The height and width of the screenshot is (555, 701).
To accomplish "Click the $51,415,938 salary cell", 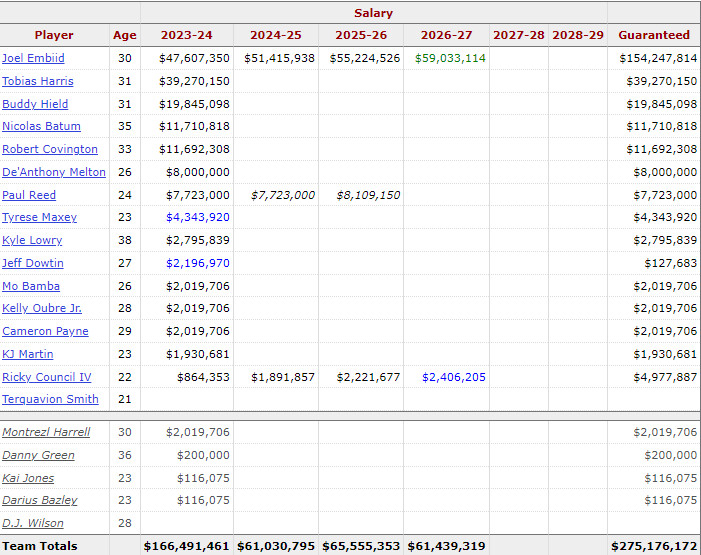I will pyautogui.click(x=279, y=58).
